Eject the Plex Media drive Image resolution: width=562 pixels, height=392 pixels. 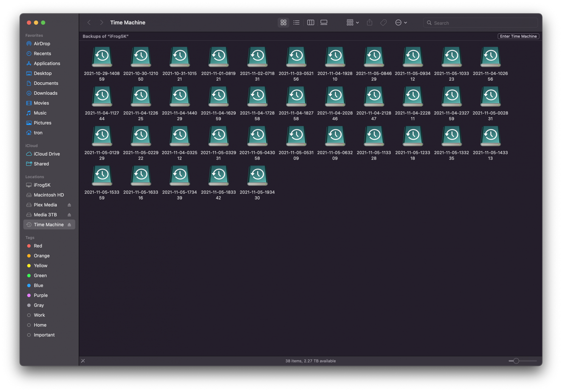point(69,205)
